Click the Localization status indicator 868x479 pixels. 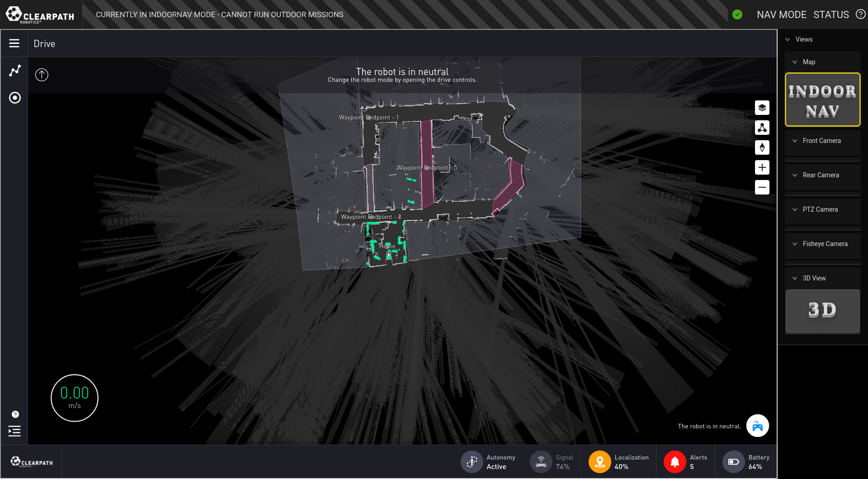coord(619,462)
